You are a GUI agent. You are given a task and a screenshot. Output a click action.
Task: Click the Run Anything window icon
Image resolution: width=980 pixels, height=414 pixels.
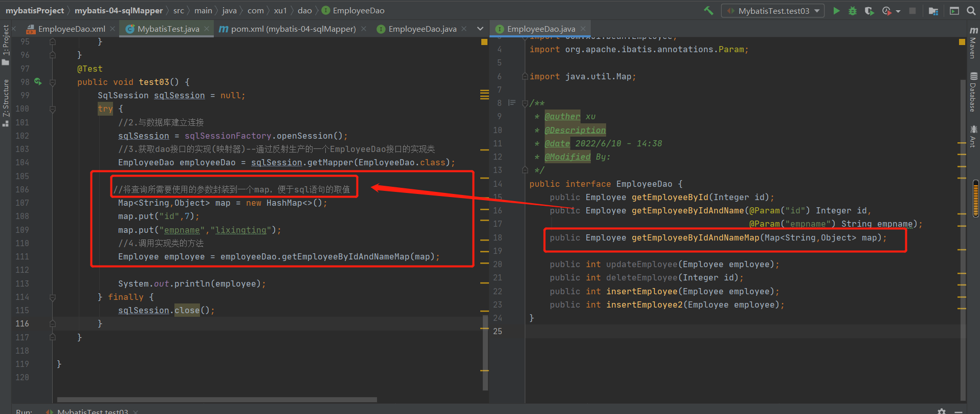954,10
